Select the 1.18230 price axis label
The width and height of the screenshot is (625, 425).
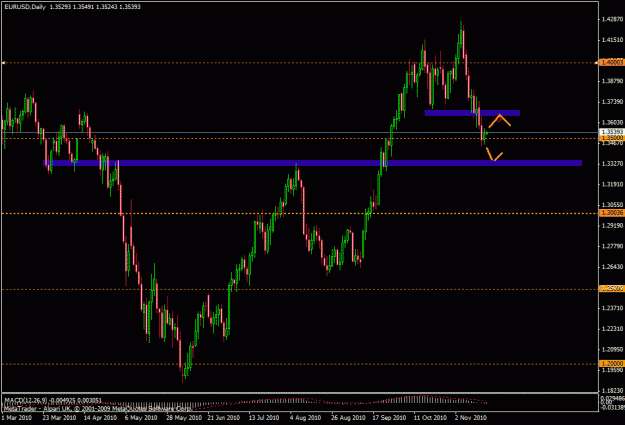click(612, 391)
